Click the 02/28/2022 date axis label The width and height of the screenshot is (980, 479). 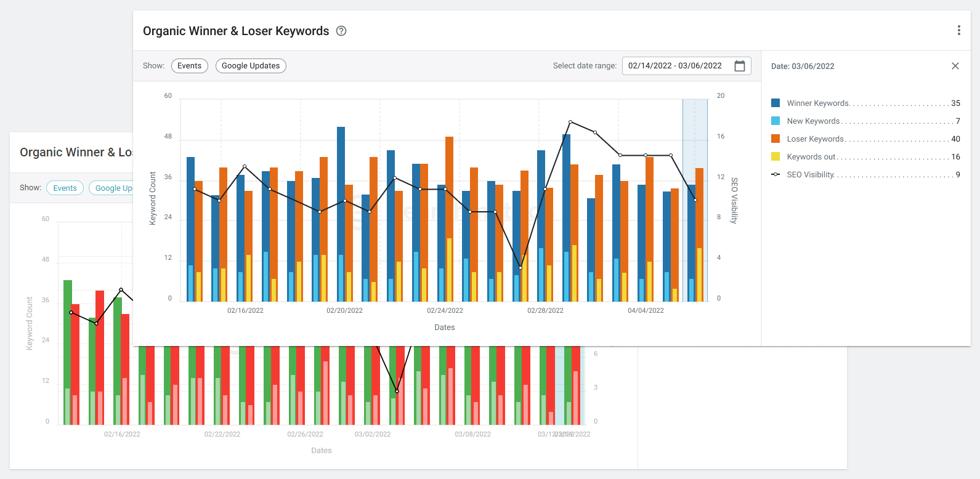pos(545,310)
